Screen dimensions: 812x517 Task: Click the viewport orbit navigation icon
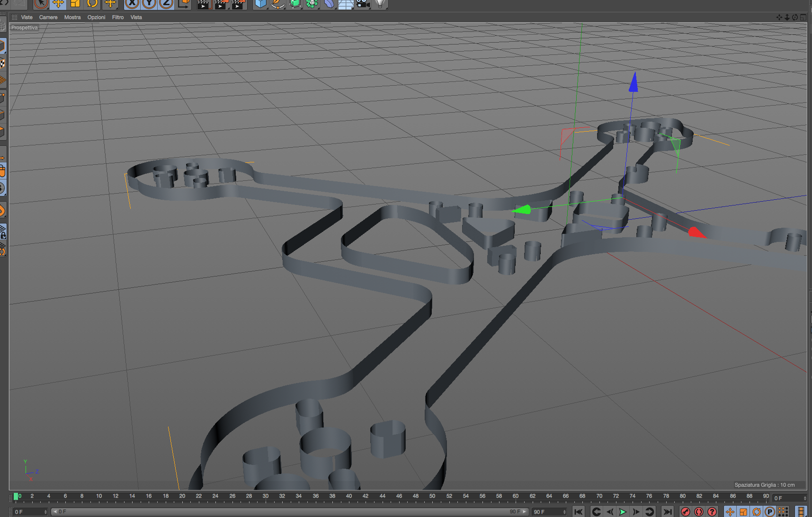click(795, 17)
